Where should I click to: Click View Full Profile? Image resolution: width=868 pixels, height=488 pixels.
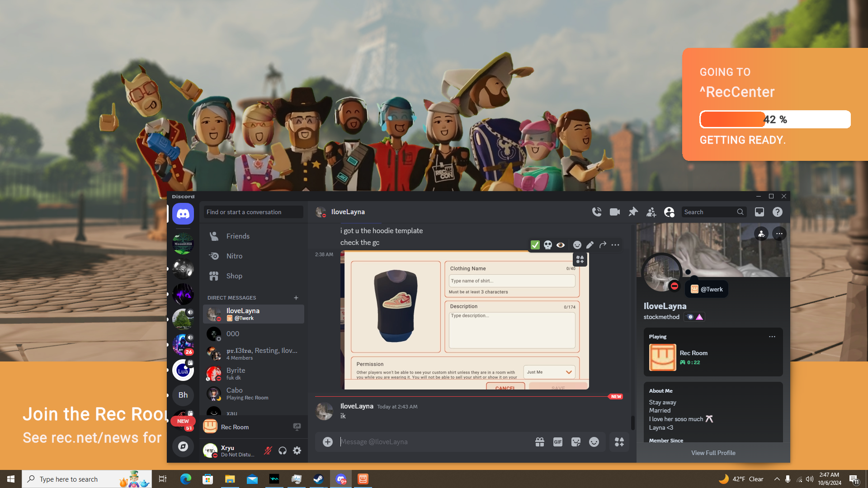pyautogui.click(x=713, y=453)
